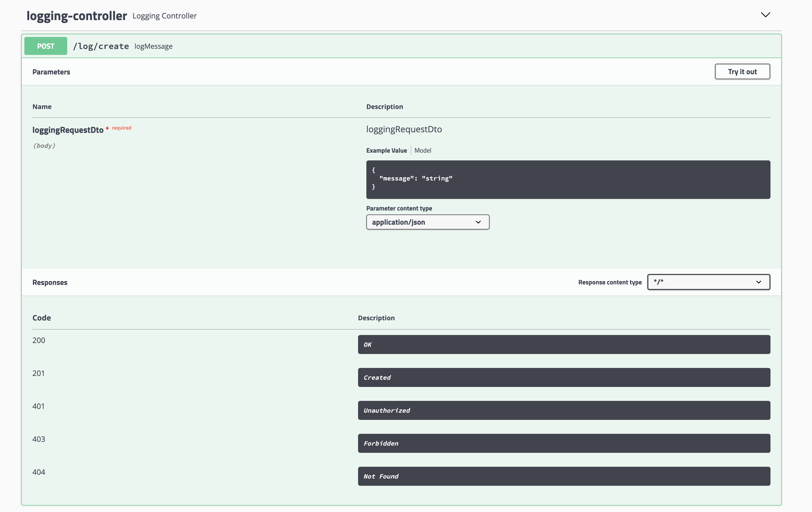Screen dimensions: 812x512
Task: Click the logMessage summary text
Action: pyautogui.click(x=153, y=46)
